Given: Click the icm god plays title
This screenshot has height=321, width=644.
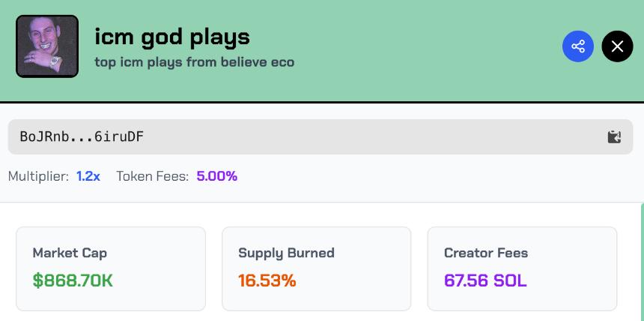Looking at the screenshot, I should (x=172, y=36).
